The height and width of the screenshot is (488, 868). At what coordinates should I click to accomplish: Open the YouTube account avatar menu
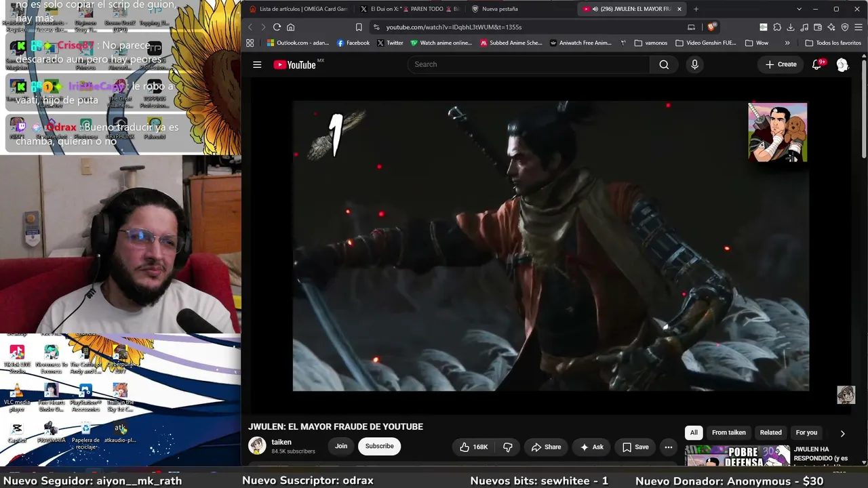pyautogui.click(x=842, y=64)
